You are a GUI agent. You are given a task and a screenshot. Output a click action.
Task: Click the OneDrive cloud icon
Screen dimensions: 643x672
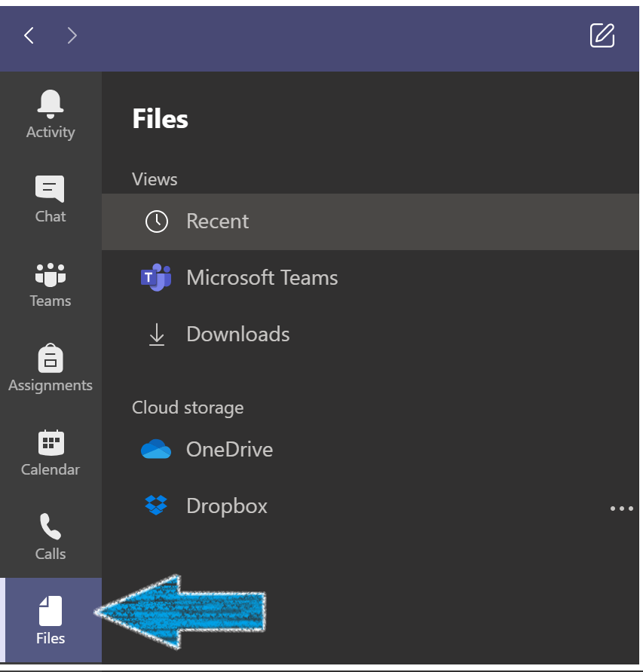tap(156, 449)
